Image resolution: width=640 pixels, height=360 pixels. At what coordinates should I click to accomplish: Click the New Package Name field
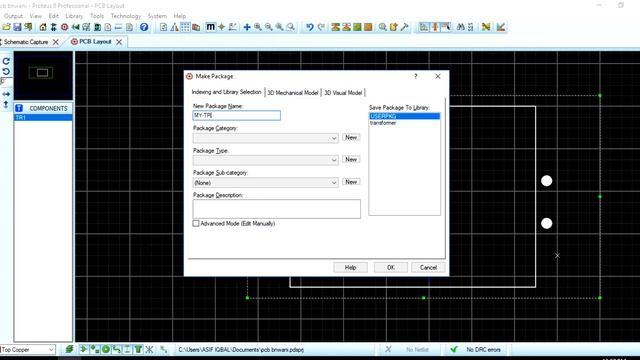pos(237,116)
